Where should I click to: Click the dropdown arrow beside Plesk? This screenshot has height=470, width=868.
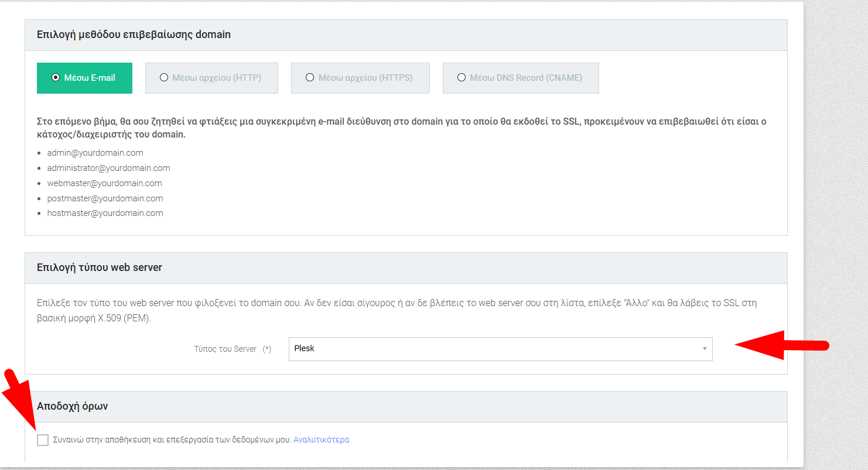coord(705,349)
